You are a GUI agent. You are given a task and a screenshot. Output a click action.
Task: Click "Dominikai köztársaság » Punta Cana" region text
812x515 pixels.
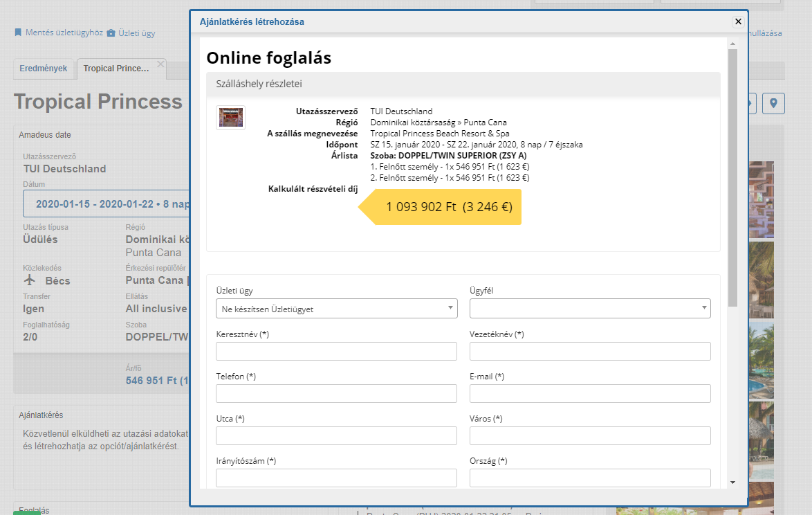click(x=439, y=123)
